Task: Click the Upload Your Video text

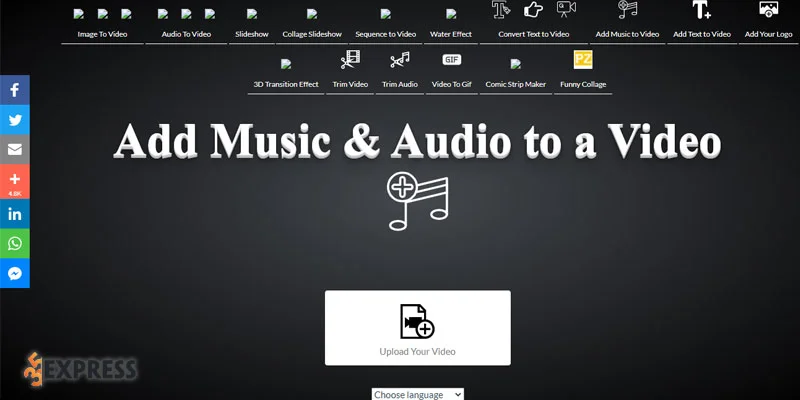Action: pos(417,352)
